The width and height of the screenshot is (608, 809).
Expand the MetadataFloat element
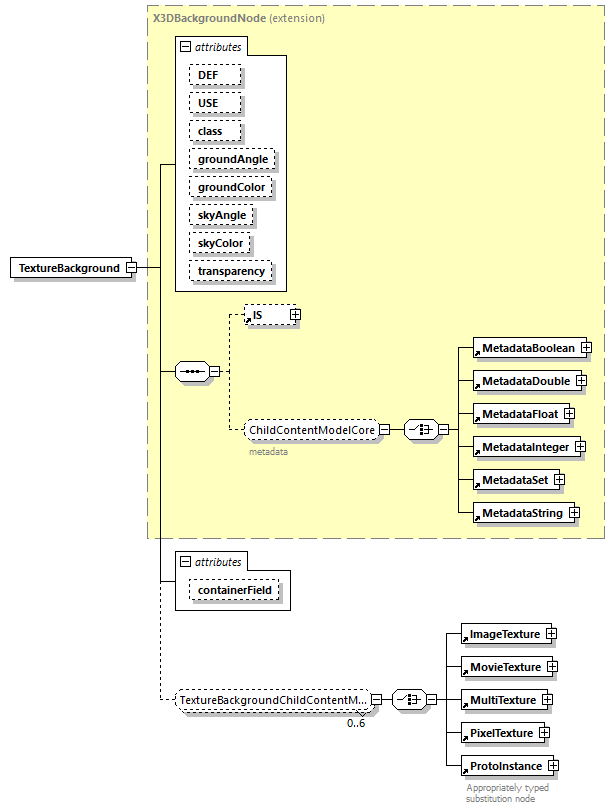coord(570,414)
